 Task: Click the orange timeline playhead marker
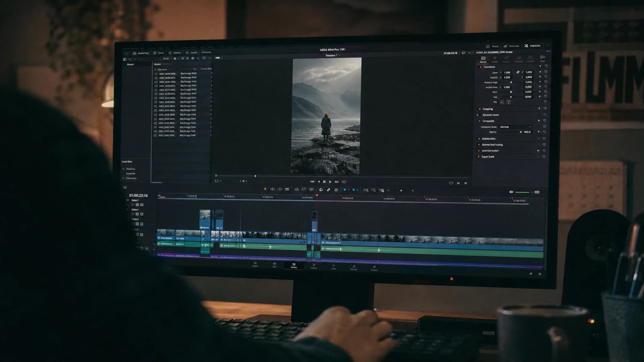coord(317,196)
